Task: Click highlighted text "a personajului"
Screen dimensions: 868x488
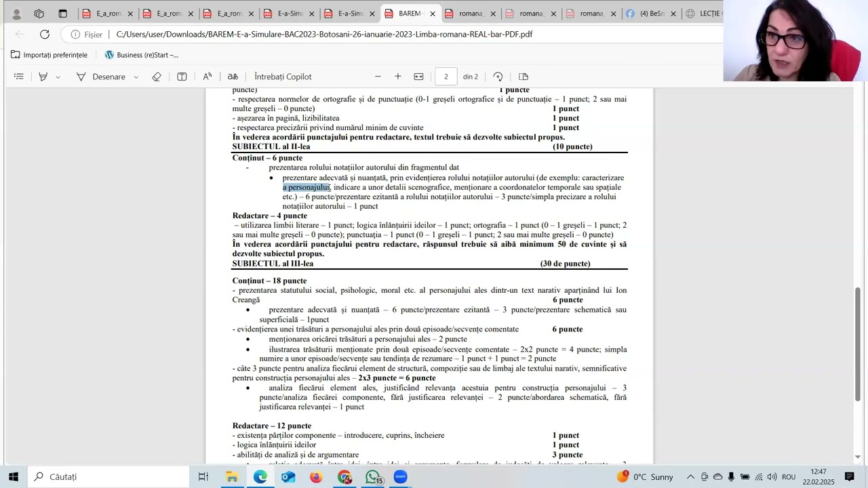Action: pos(306,187)
